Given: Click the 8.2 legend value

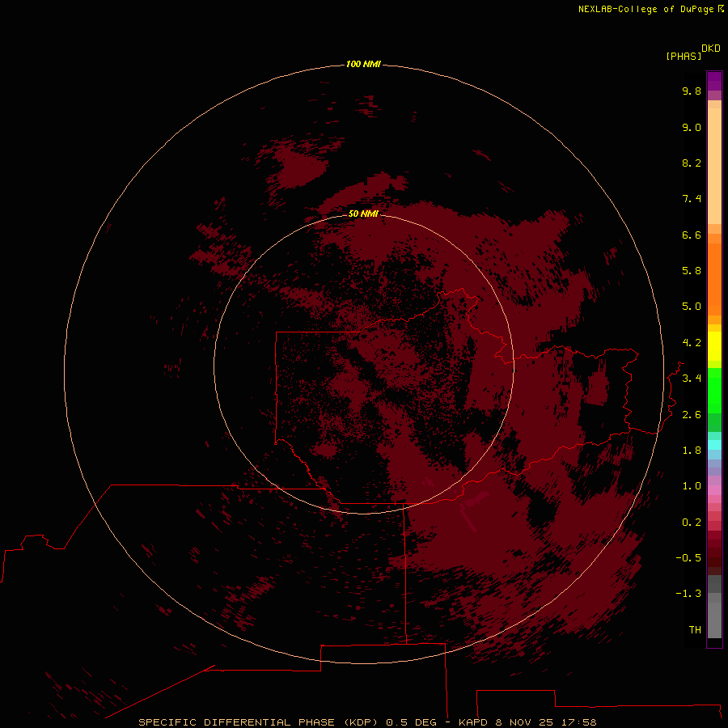Looking at the screenshot, I should (x=692, y=163).
